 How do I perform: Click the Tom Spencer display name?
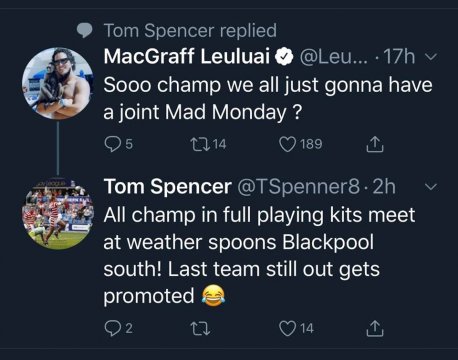tap(168, 187)
